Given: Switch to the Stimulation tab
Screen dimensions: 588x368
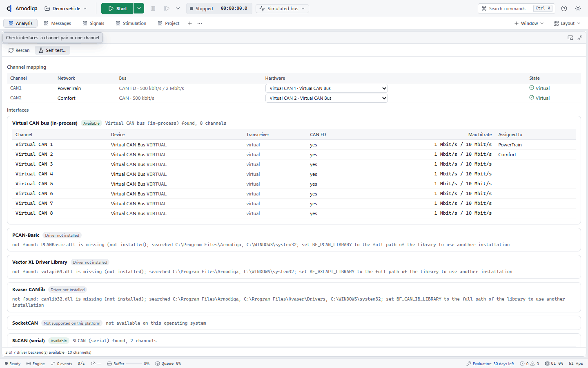Looking at the screenshot, I should point(131,23).
